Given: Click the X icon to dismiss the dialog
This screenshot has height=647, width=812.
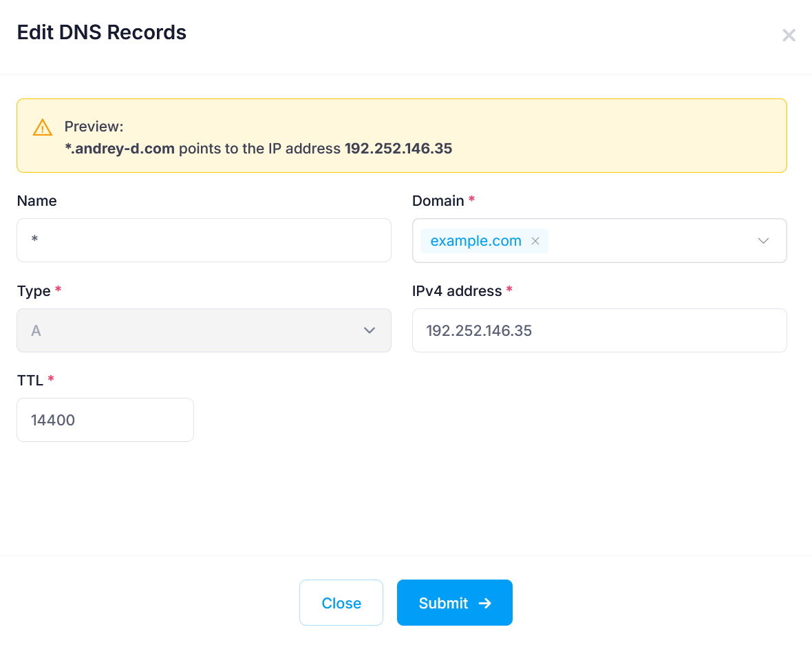Looking at the screenshot, I should tap(789, 35).
